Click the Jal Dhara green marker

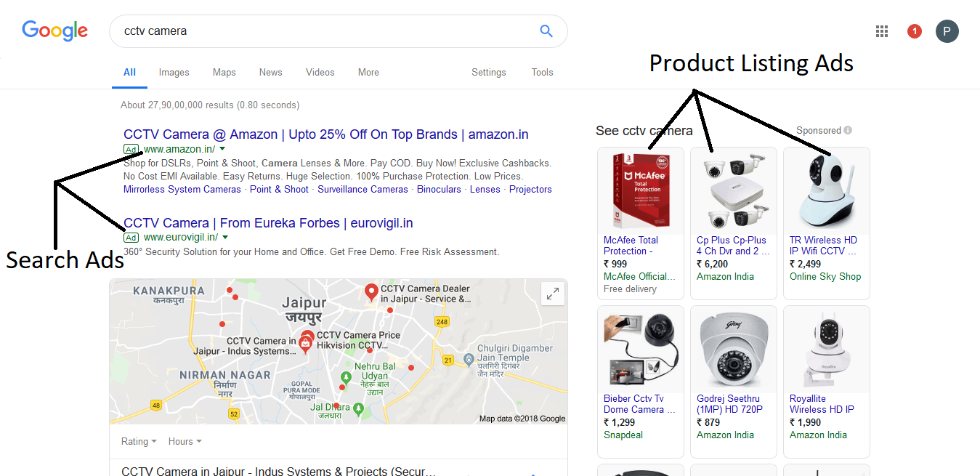point(358,409)
